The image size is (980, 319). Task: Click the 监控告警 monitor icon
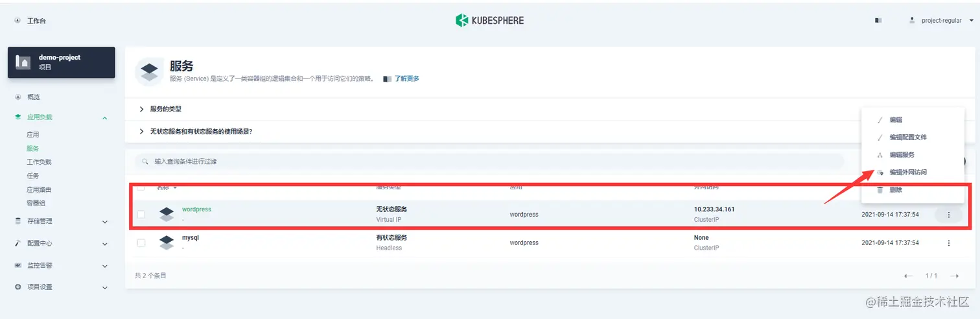click(17, 265)
